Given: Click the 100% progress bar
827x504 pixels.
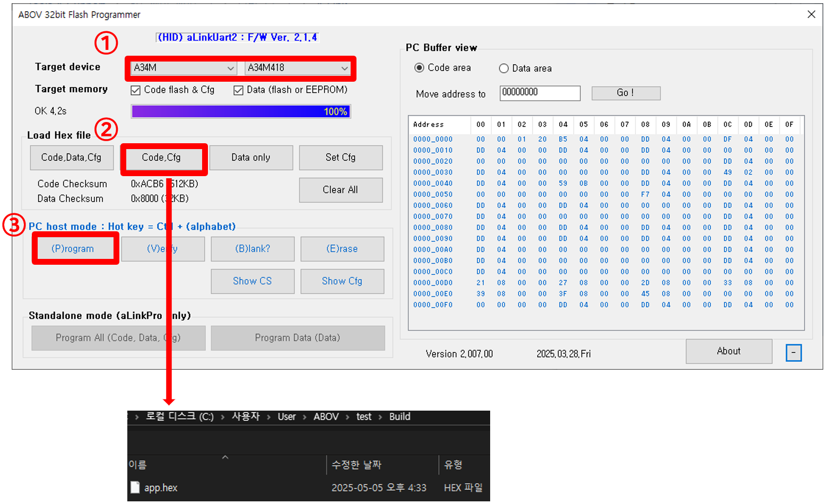Looking at the screenshot, I should tap(241, 111).
